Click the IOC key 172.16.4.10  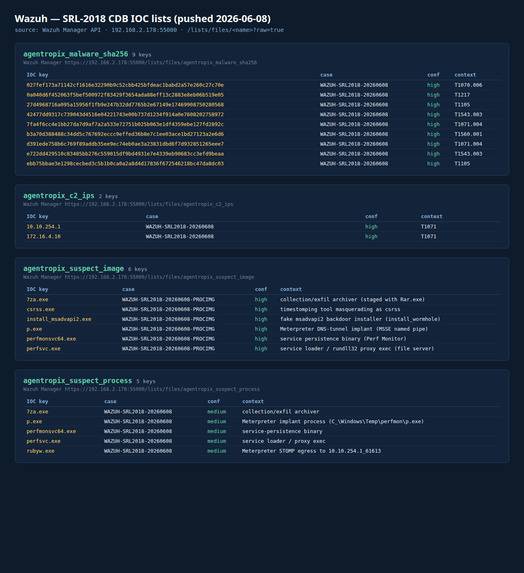coord(43,237)
